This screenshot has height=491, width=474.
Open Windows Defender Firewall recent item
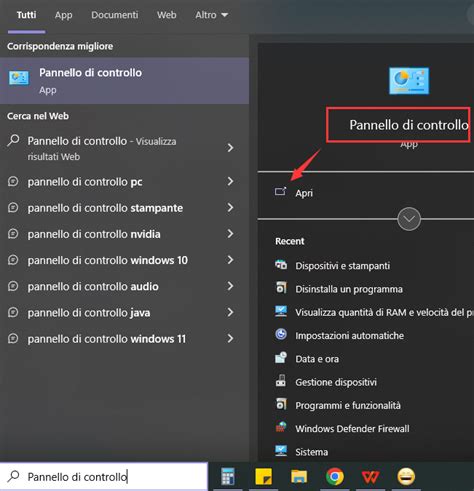(x=352, y=428)
